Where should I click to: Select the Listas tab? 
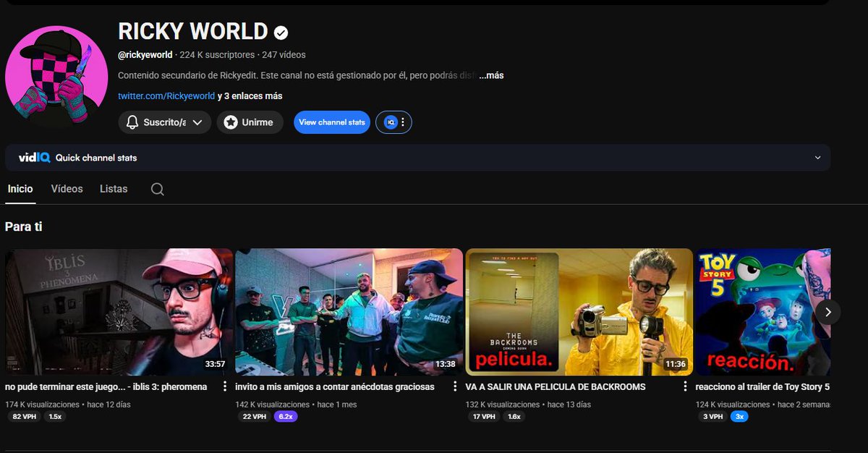[114, 188]
